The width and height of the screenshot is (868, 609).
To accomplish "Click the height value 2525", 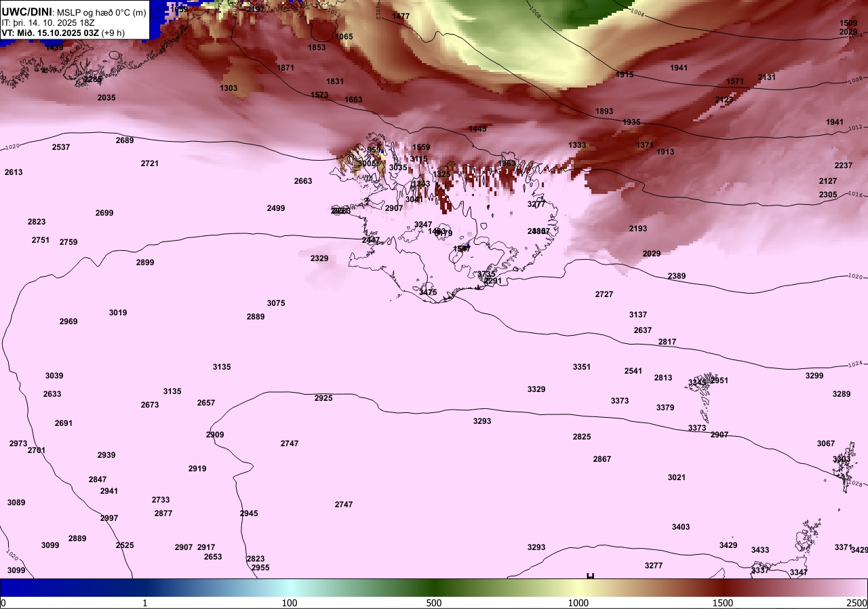I will coord(125,545).
